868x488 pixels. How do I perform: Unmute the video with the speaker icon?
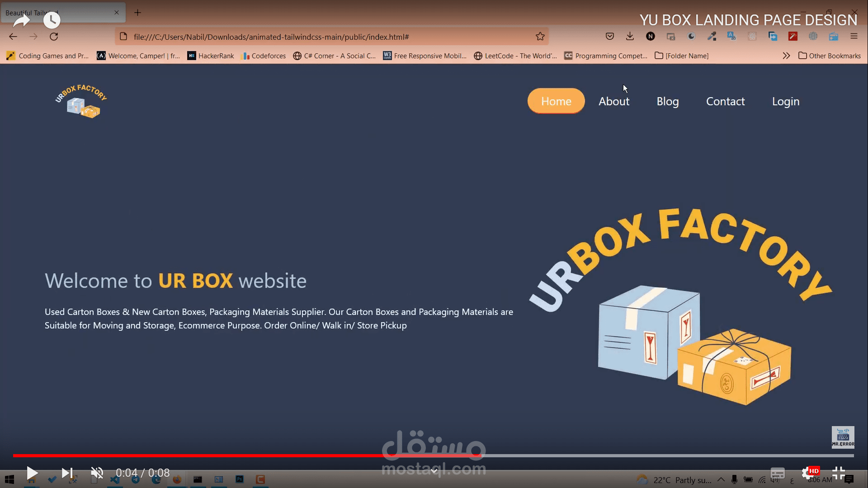click(x=97, y=473)
